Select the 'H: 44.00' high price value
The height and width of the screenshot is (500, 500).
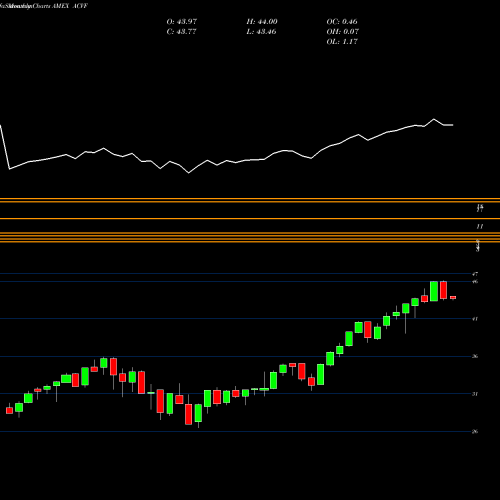[262, 22]
